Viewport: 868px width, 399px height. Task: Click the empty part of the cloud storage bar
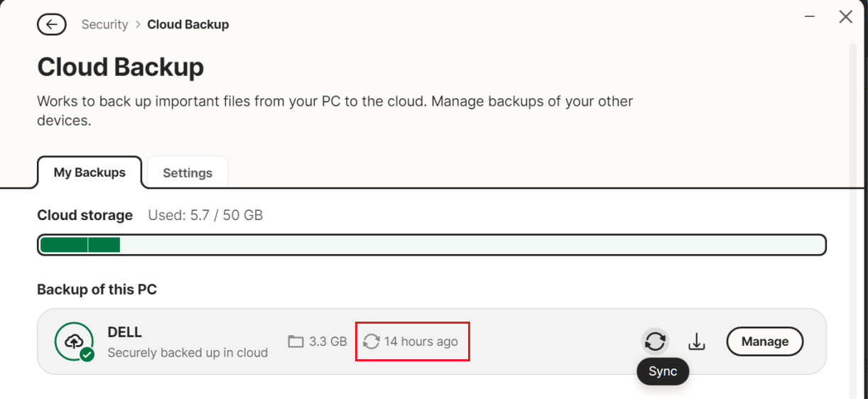tap(472, 245)
